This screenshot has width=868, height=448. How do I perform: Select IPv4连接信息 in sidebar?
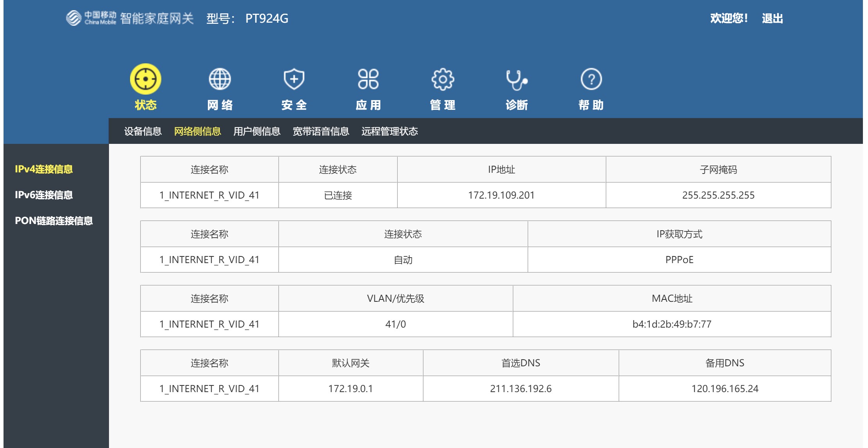point(44,169)
